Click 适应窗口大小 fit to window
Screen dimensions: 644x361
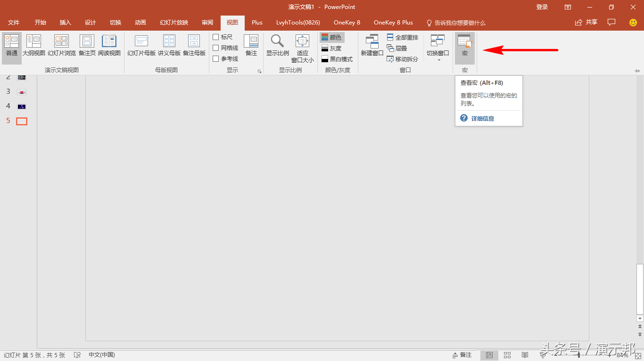(x=302, y=49)
